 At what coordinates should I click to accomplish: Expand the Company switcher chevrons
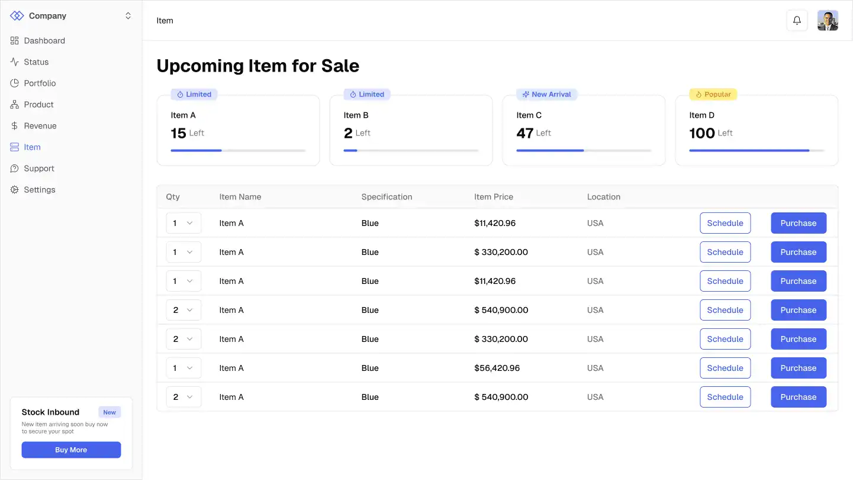tap(128, 16)
